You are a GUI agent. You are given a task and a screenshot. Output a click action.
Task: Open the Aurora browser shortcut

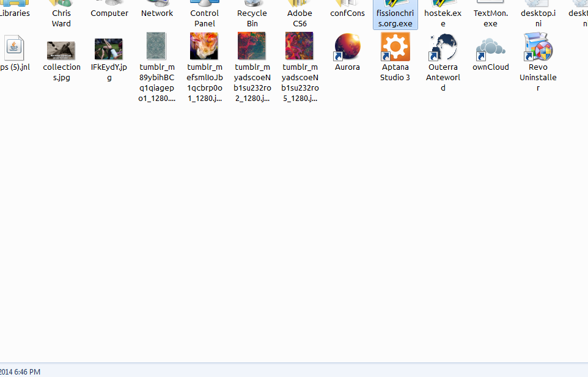(347, 47)
